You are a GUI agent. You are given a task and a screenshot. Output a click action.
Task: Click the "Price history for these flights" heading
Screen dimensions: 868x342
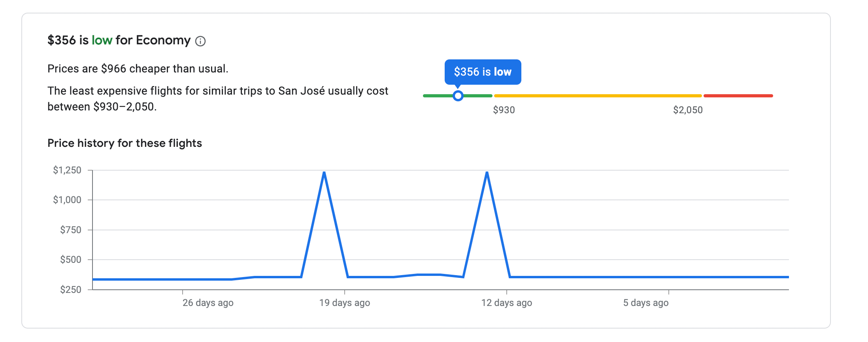125,143
